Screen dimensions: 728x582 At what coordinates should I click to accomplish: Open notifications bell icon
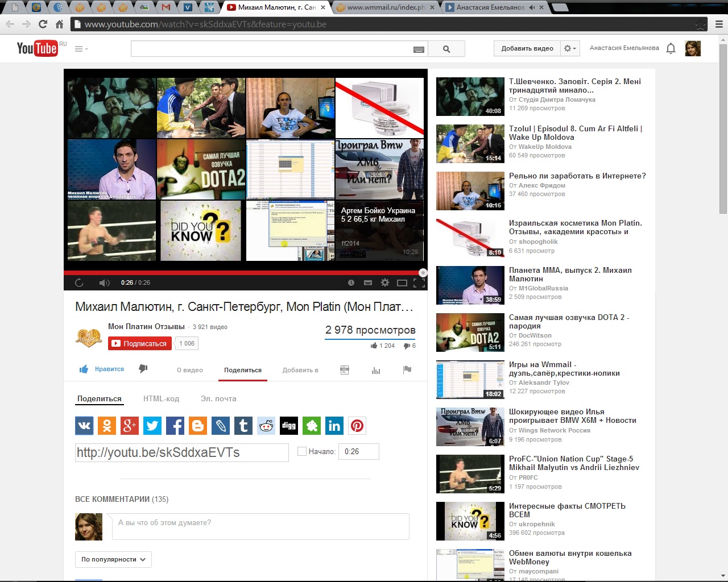671,48
